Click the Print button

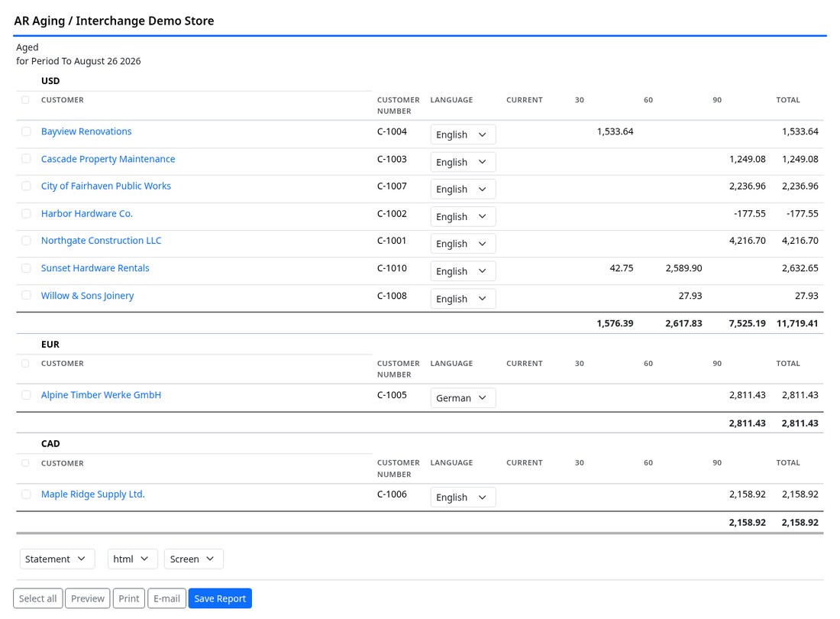pos(128,598)
